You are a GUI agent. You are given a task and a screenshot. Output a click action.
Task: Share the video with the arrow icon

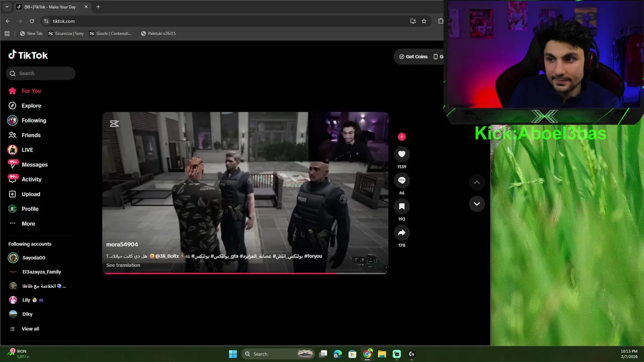[401, 233]
